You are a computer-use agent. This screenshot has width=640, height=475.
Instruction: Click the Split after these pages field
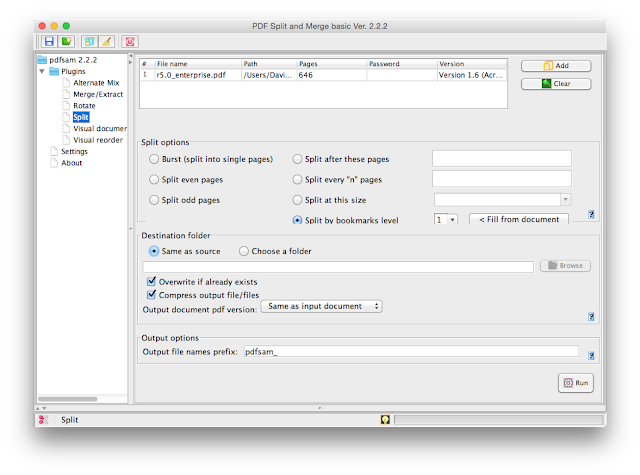pos(502,158)
